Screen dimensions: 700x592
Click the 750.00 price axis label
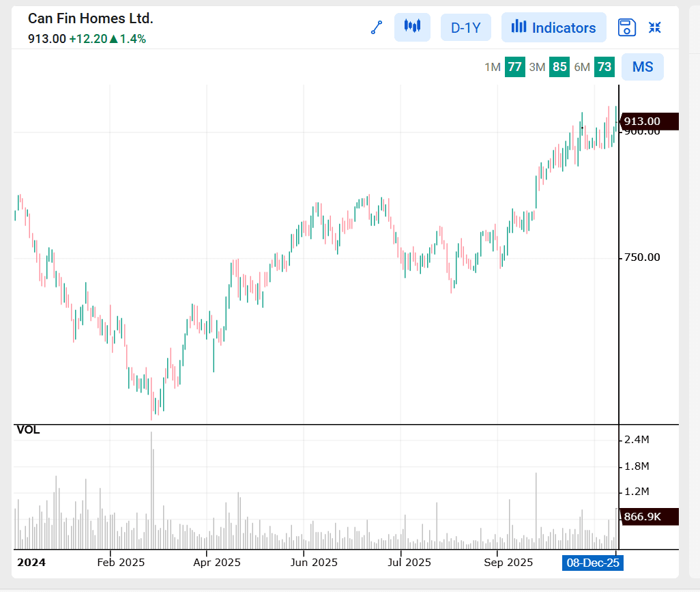[642, 257]
